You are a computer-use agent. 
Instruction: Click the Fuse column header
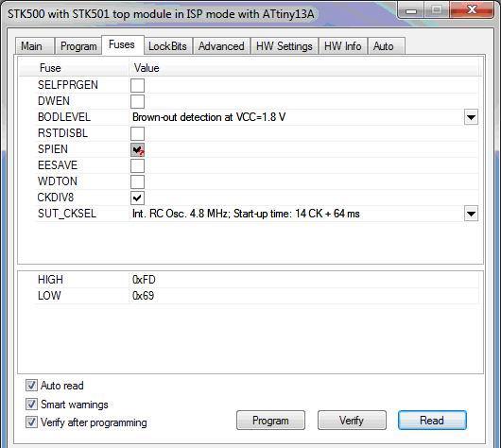pyautogui.click(x=50, y=68)
